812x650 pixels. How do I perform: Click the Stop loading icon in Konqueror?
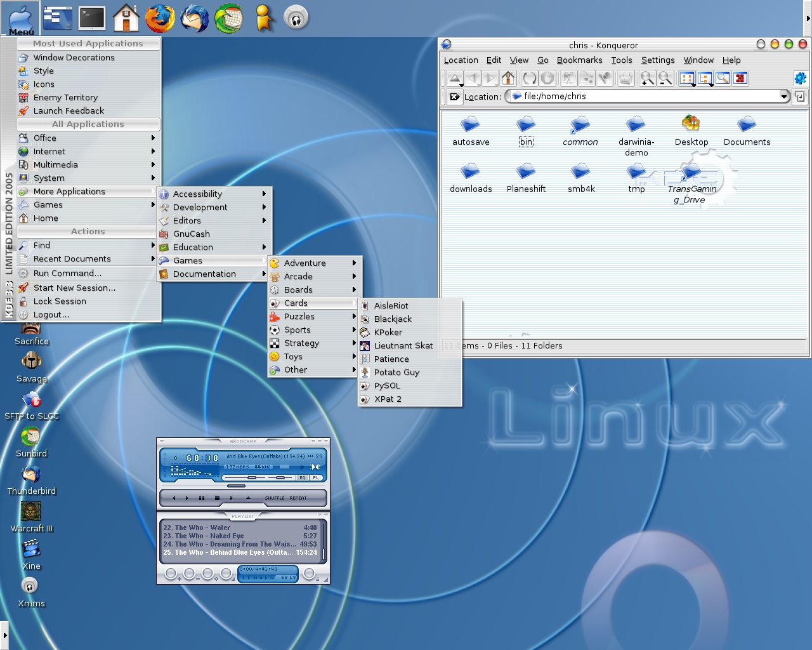(x=547, y=78)
